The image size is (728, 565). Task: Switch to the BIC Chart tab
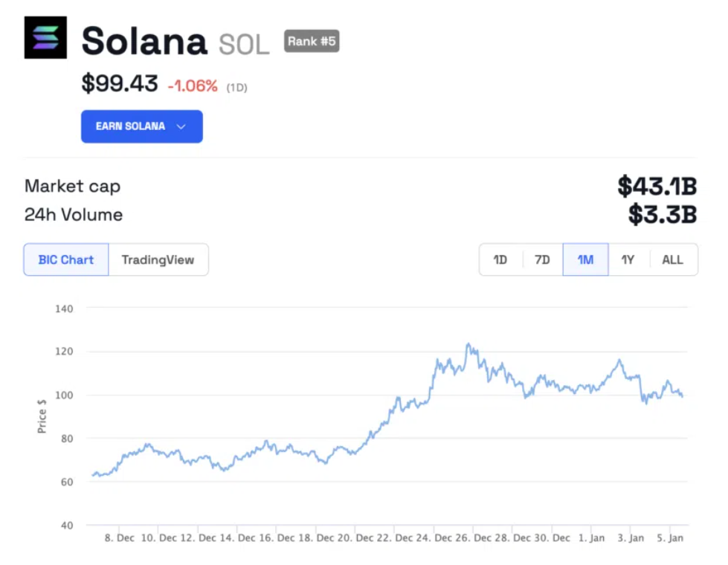pos(65,259)
